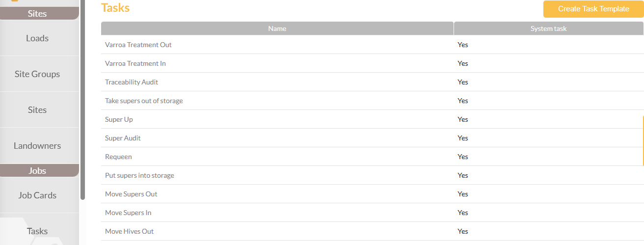Open the Sites sidebar menu item
This screenshot has height=245, width=644.
pos(37,110)
